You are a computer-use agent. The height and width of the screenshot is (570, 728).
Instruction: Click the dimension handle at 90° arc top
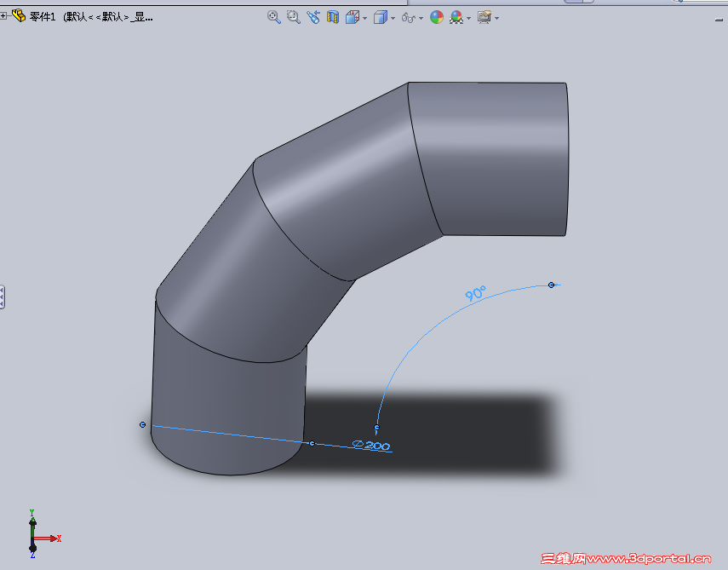(551, 285)
